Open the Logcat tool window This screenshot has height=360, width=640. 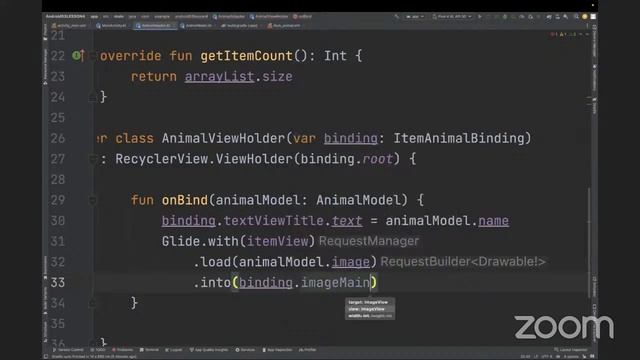(x=174, y=350)
